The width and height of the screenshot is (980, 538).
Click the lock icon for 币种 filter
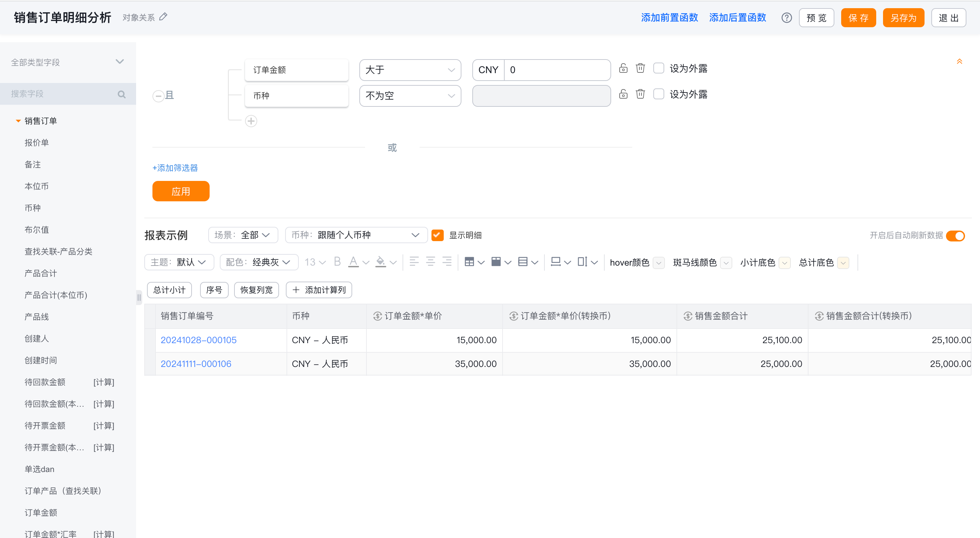623,94
